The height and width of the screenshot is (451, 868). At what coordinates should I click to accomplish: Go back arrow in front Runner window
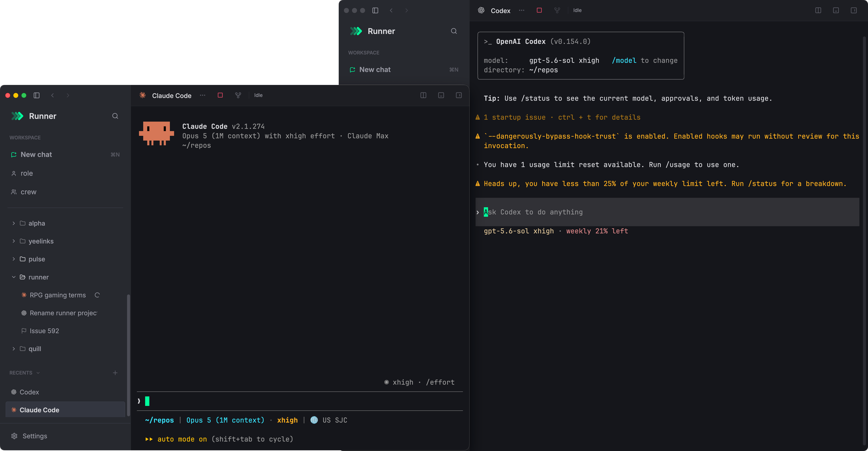click(53, 95)
